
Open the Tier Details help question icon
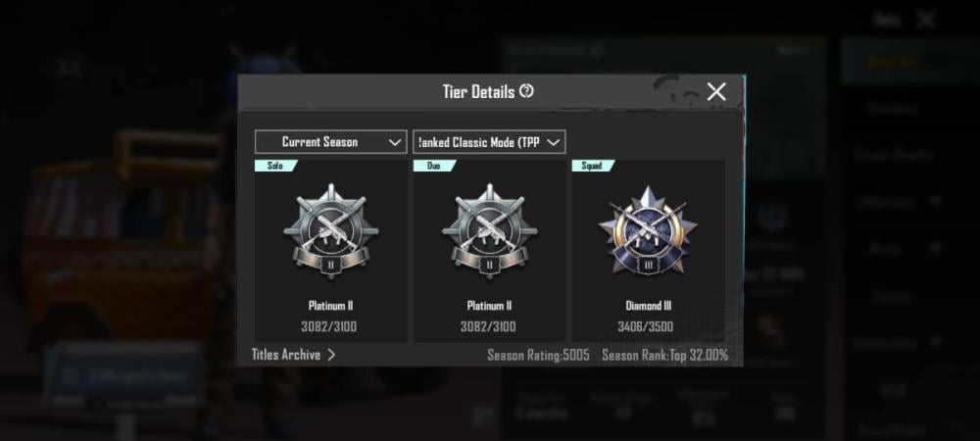(527, 91)
